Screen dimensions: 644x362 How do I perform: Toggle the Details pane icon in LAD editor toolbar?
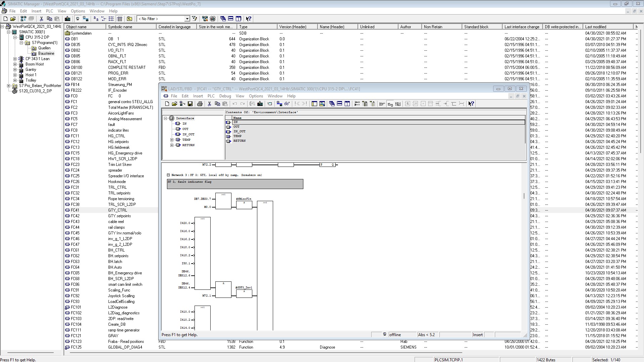[322, 104]
